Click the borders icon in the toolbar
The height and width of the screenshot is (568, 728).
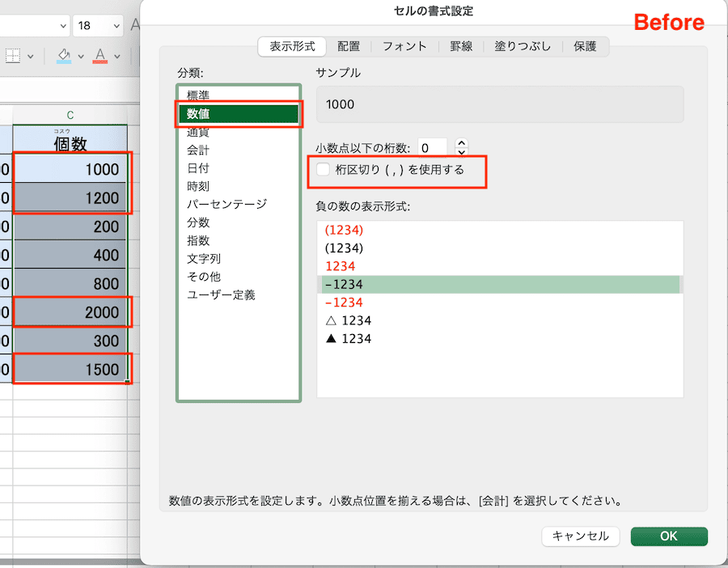[13, 56]
